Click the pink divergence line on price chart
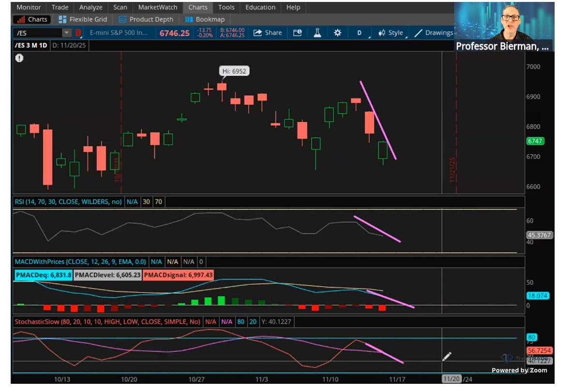573x392 pixels. pyautogui.click(x=378, y=120)
